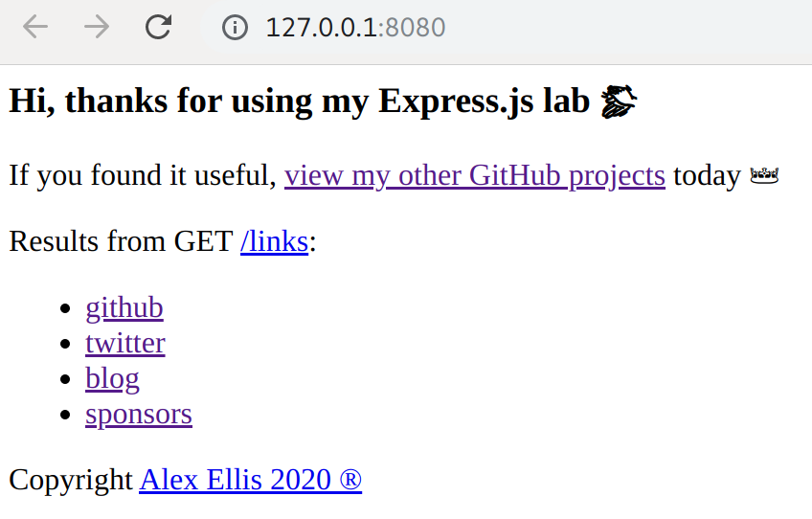The height and width of the screenshot is (519, 812).
Task: Open the sponsors link
Action: [139, 414]
